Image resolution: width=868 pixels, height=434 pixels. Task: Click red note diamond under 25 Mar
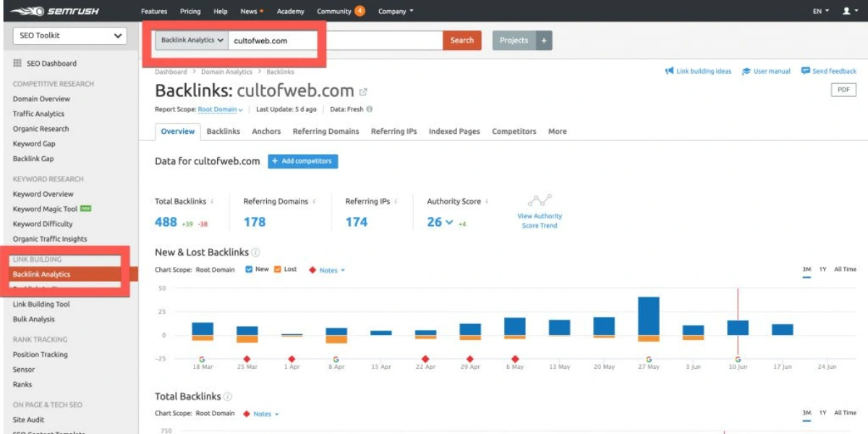tap(247, 359)
